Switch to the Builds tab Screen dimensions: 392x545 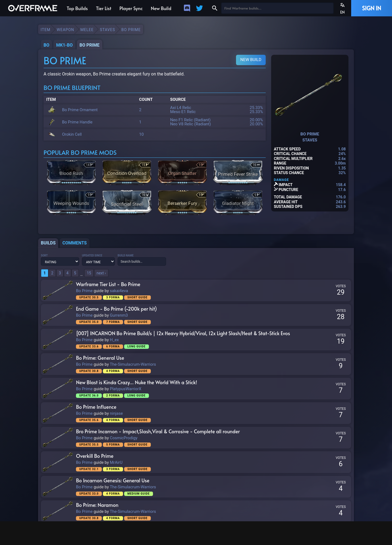pyautogui.click(x=48, y=243)
